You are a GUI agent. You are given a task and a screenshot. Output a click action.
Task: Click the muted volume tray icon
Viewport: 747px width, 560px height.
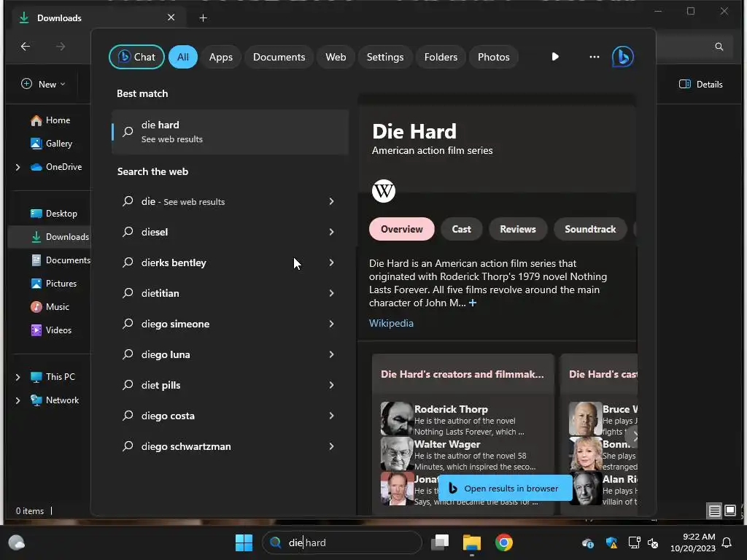click(653, 542)
